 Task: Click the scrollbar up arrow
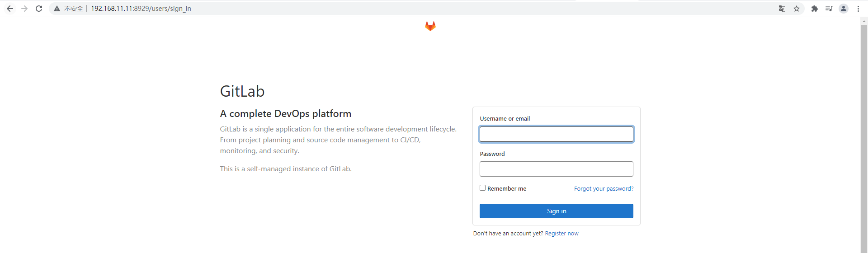(x=864, y=21)
